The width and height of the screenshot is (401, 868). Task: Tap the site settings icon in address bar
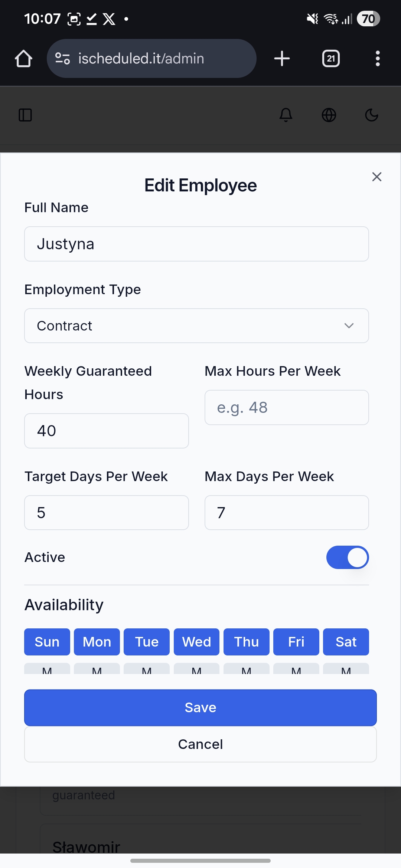pyautogui.click(x=62, y=59)
